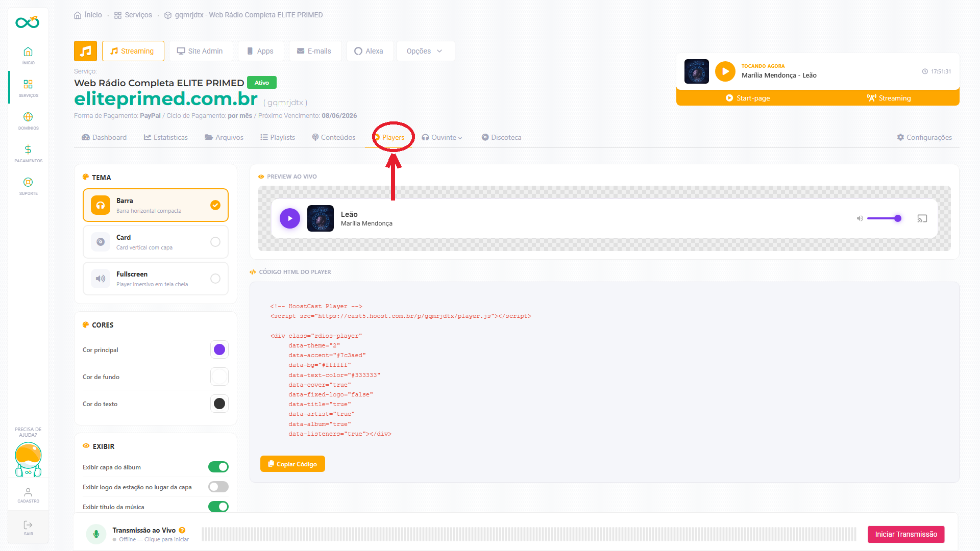The width and height of the screenshot is (980, 551).
Task: Click the infinity logo in the sidebar
Action: click(28, 22)
